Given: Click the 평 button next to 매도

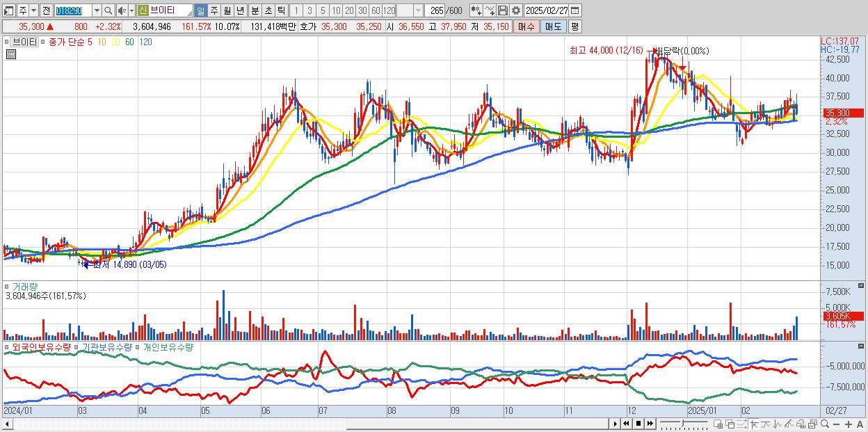Looking at the screenshot, I should pyautogui.click(x=574, y=26).
